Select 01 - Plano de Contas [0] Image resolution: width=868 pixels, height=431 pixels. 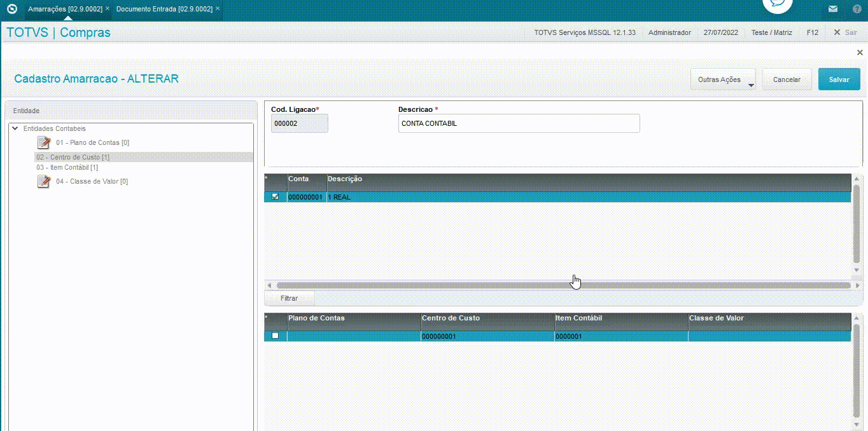click(92, 142)
